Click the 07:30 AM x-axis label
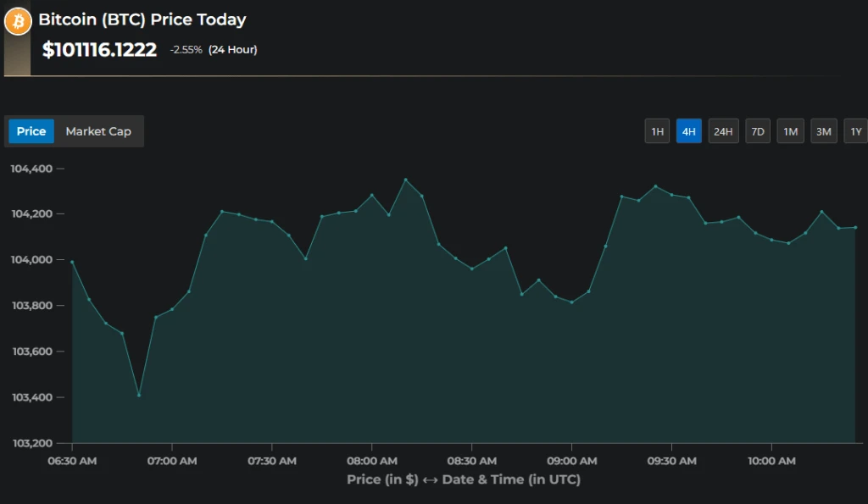The width and height of the screenshot is (868, 504). (272, 461)
